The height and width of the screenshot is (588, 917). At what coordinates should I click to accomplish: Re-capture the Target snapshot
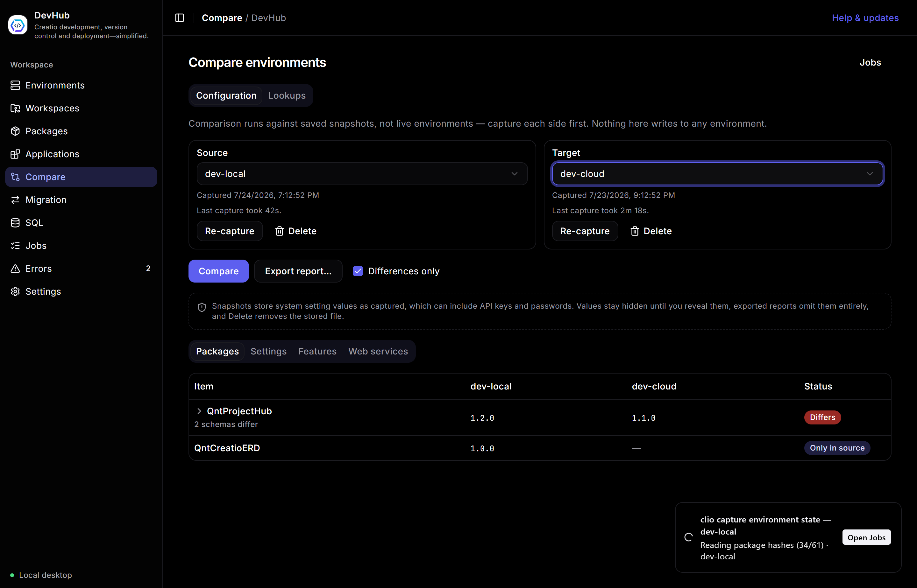[585, 231]
